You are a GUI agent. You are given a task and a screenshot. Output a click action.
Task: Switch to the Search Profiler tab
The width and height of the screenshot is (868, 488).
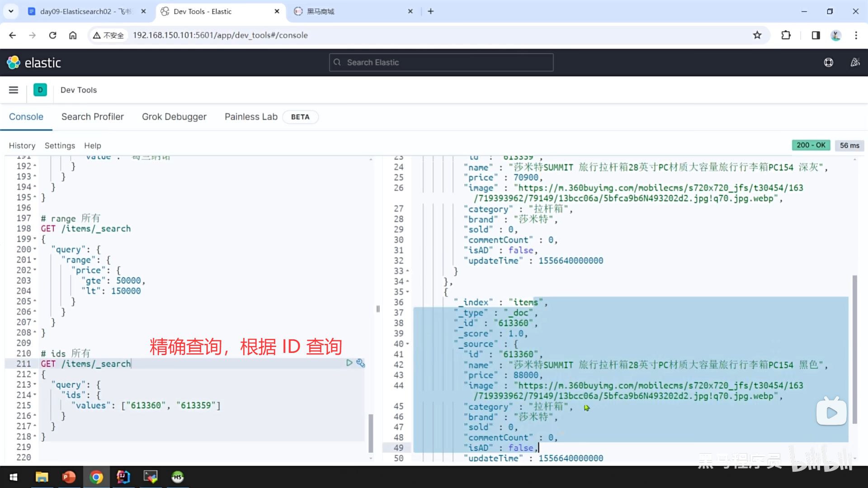tap(92, 117)
